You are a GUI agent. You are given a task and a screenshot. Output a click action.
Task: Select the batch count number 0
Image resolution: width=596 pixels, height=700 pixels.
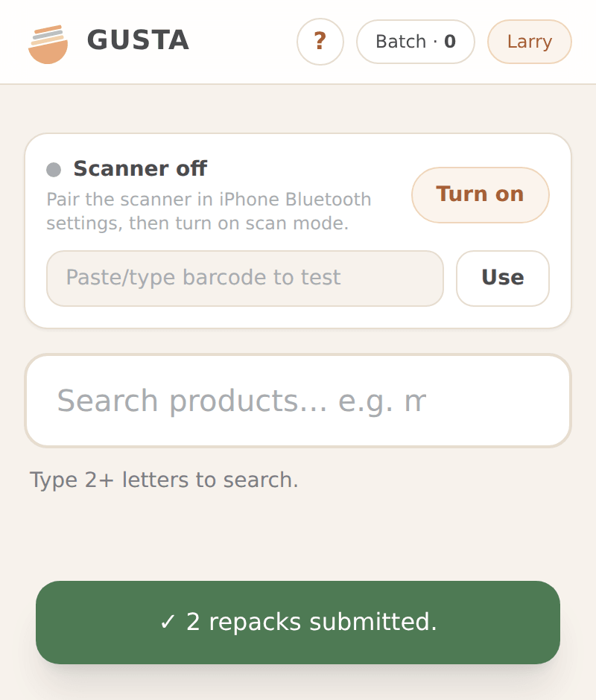[450, 42]
